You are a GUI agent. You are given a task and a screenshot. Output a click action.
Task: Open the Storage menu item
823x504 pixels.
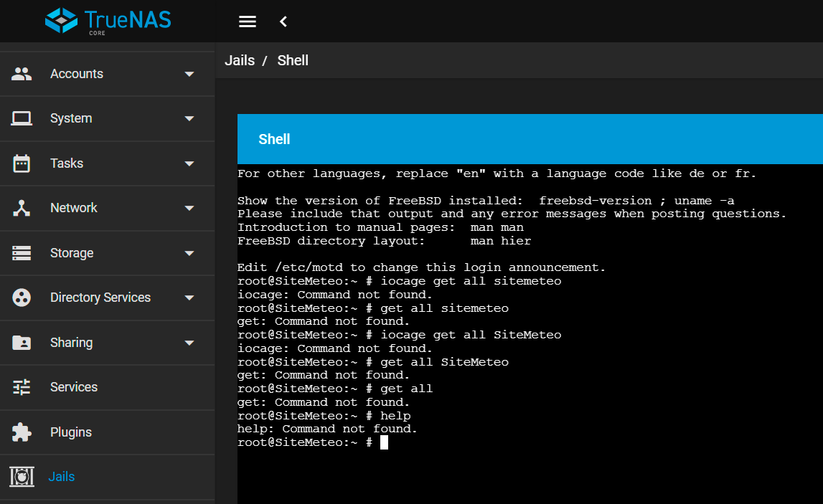click(107, 253)
